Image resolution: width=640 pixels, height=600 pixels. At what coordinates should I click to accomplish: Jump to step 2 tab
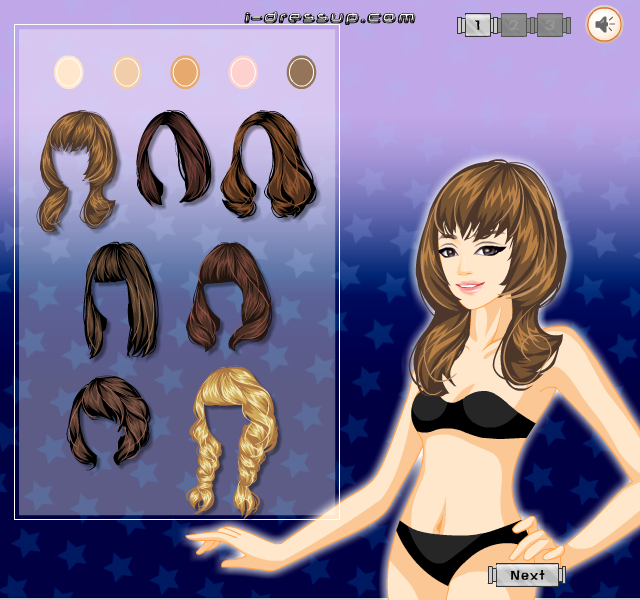point(513,25)
